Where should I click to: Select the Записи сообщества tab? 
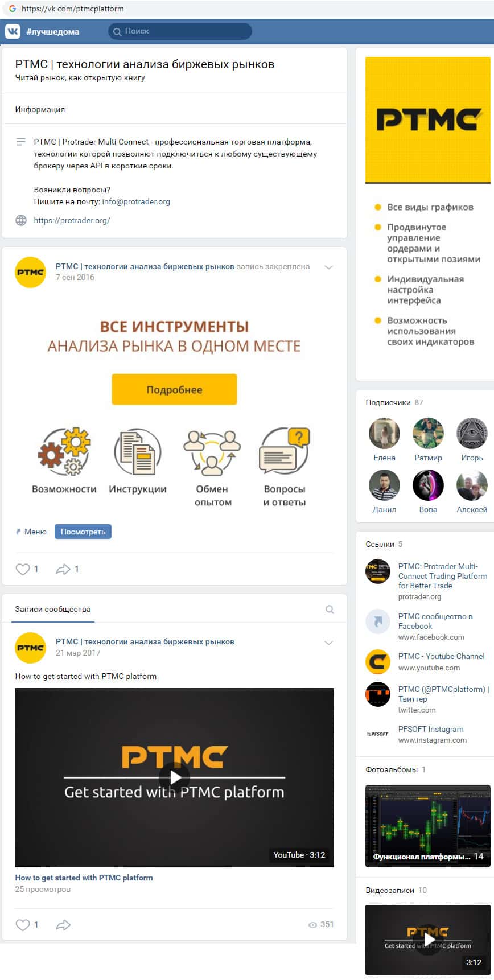[53, 609]
